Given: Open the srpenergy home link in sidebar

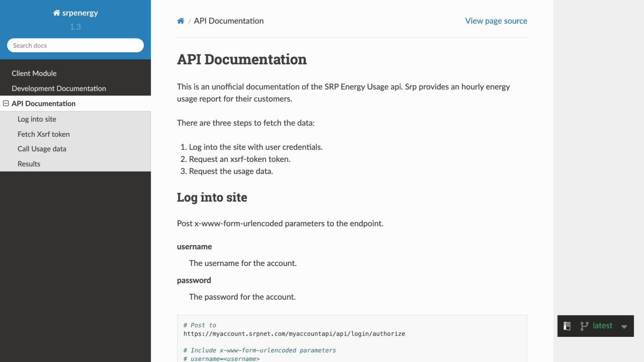Looking at the screenshot, I should pyautogui.click(x=76, y=13).
